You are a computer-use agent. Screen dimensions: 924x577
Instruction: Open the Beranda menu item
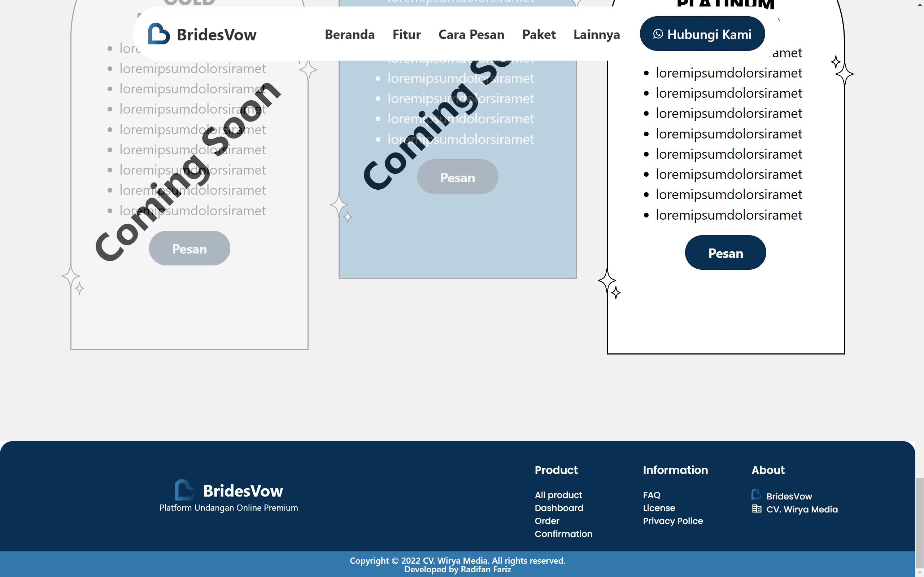[350, 34]
